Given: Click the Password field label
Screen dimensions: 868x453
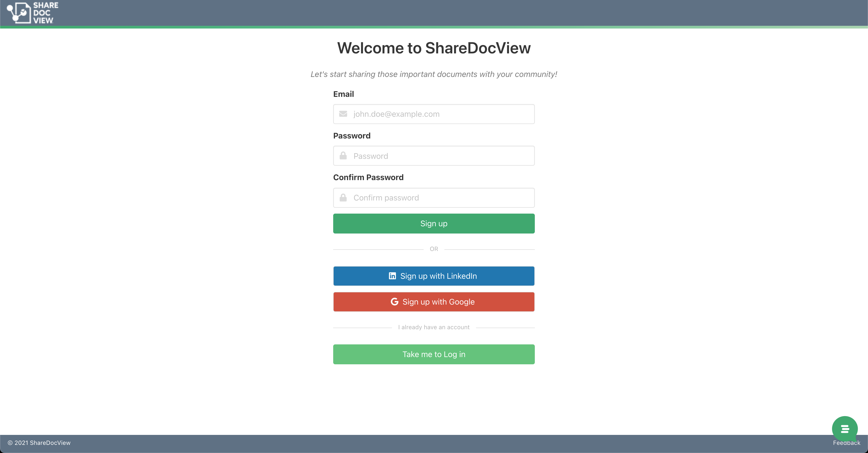Looking at the screenshot, I should click(x=351, y=136).
